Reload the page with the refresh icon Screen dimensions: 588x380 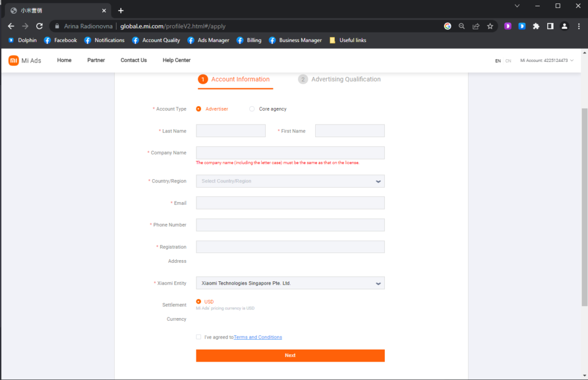(40, 26)
